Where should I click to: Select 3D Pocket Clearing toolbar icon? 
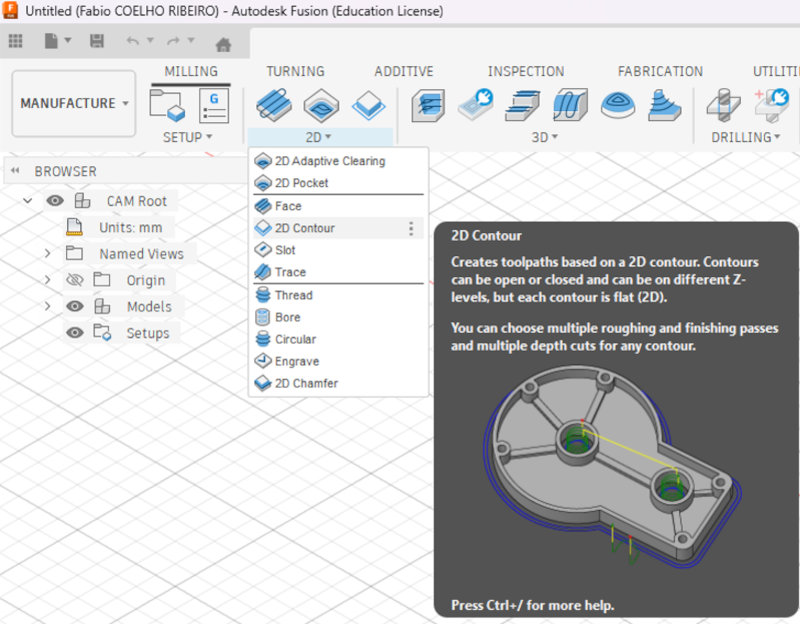click(x=476, y=104)
